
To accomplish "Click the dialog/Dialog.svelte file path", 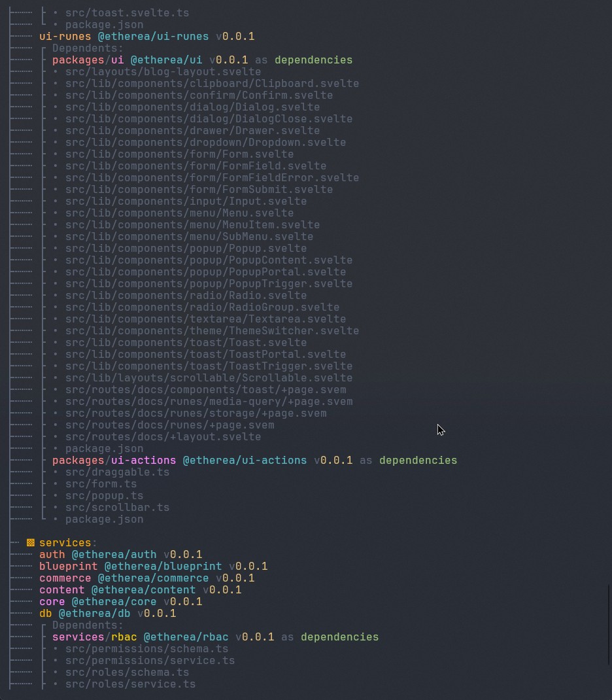I will 193,107.
